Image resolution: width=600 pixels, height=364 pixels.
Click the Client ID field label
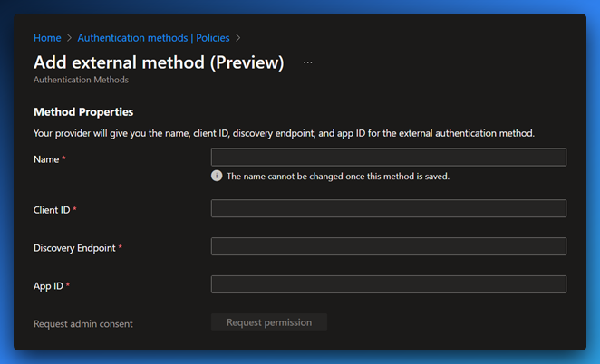52,210
